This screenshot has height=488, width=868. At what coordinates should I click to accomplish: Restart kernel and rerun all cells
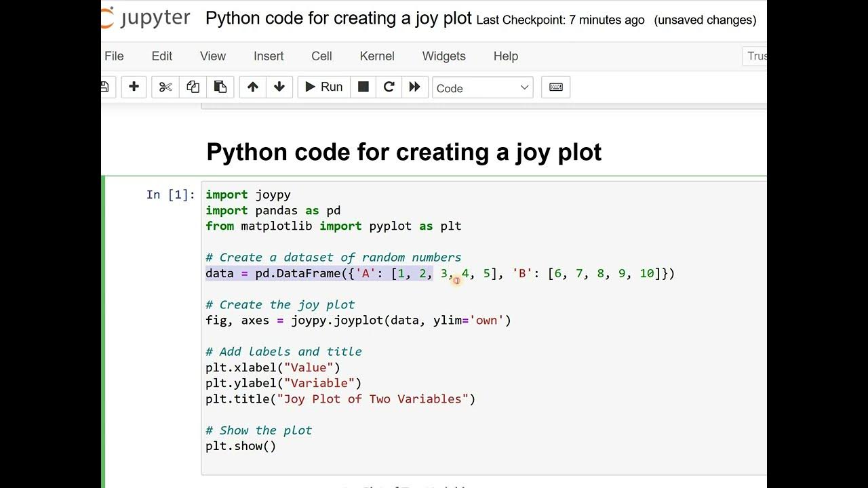414,87
